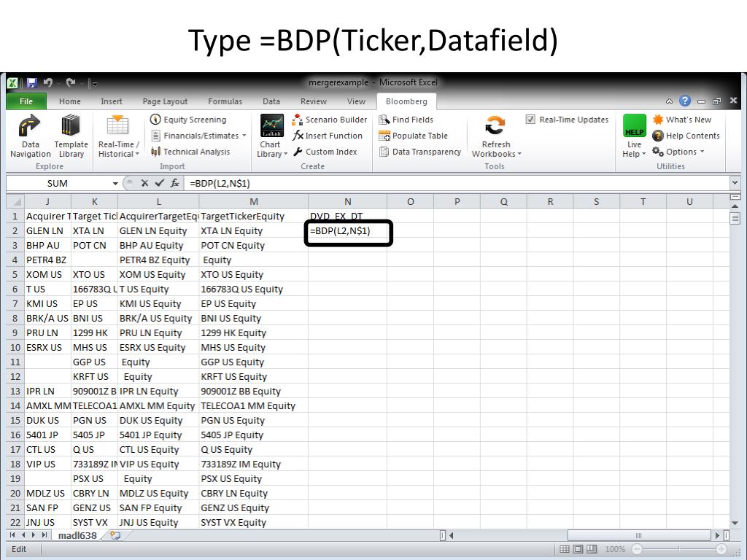Select cell with 'GLEN LN Equity'

point(158,231)
